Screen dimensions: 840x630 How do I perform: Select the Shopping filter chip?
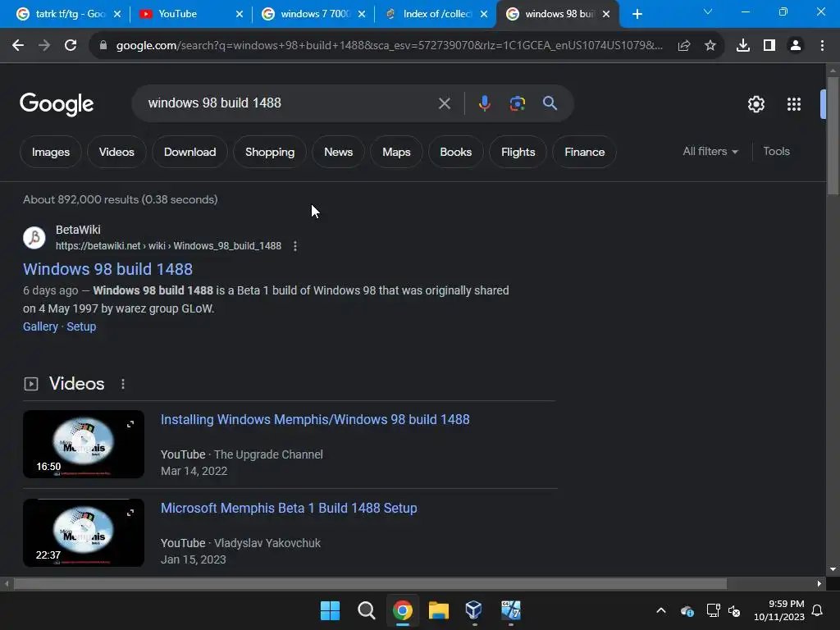coord(269,152)
